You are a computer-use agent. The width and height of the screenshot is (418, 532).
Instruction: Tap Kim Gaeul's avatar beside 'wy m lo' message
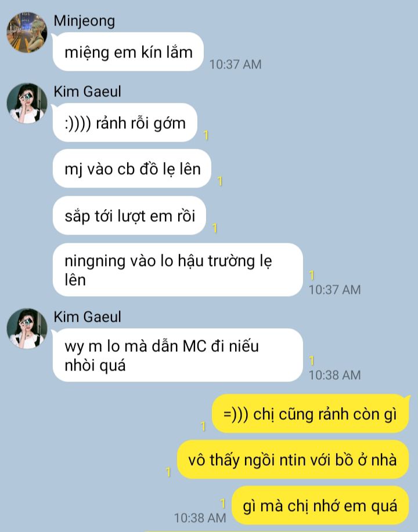27,328
